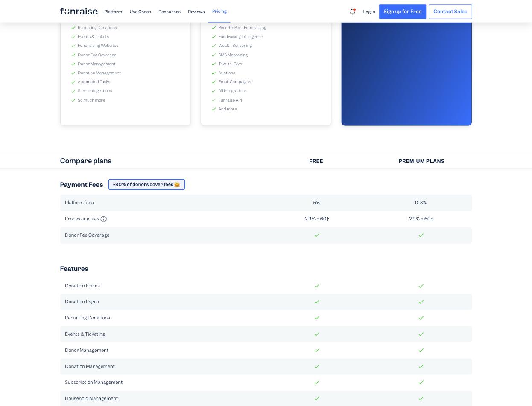Click Premium checkmark in Donation Pages row
The width and height of the screenshot is (532, 406).
pos(421,302)
